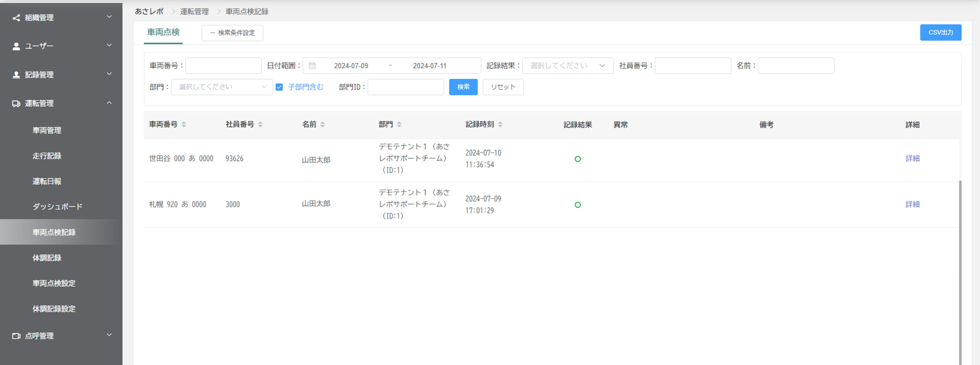This screenshot has width=980, height=365.
Task: Expand the 組織管理 menu chevron
Action: coord(109,17)
